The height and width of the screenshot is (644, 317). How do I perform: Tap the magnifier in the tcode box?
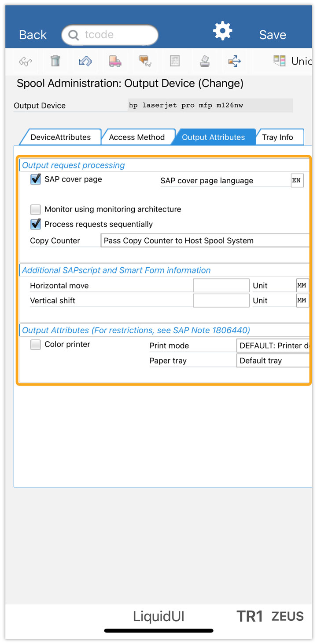point(74,35)
